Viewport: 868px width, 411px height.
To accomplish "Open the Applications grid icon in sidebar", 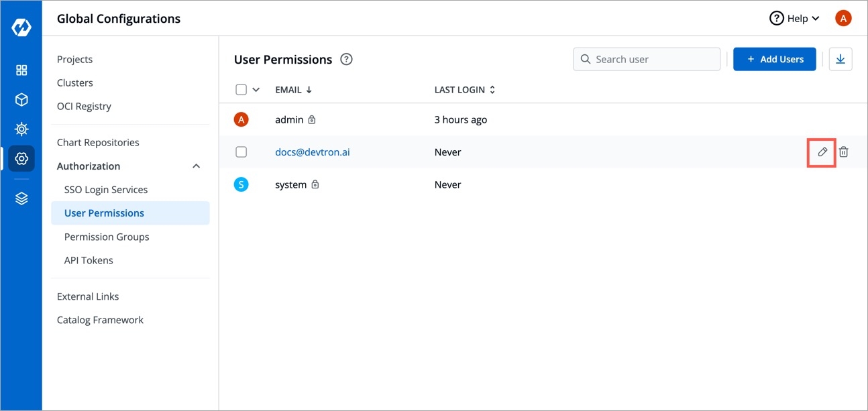I will [21, 70].
